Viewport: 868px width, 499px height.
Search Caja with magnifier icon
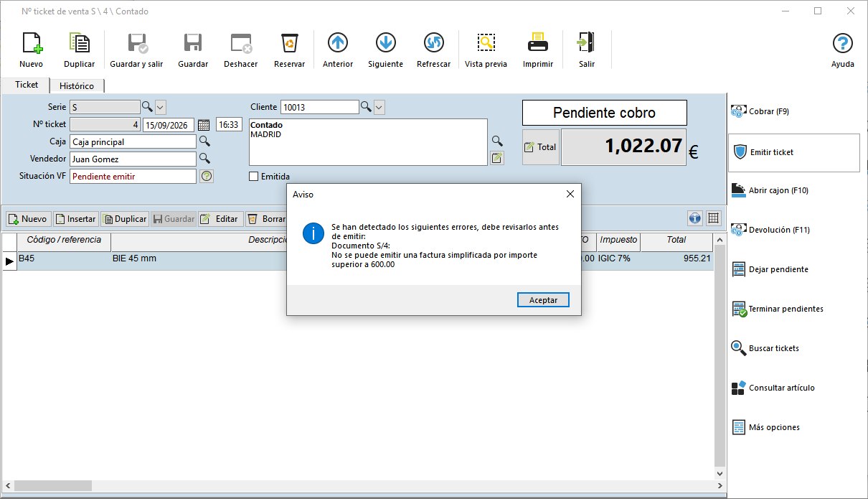click(x=204, y=141)
